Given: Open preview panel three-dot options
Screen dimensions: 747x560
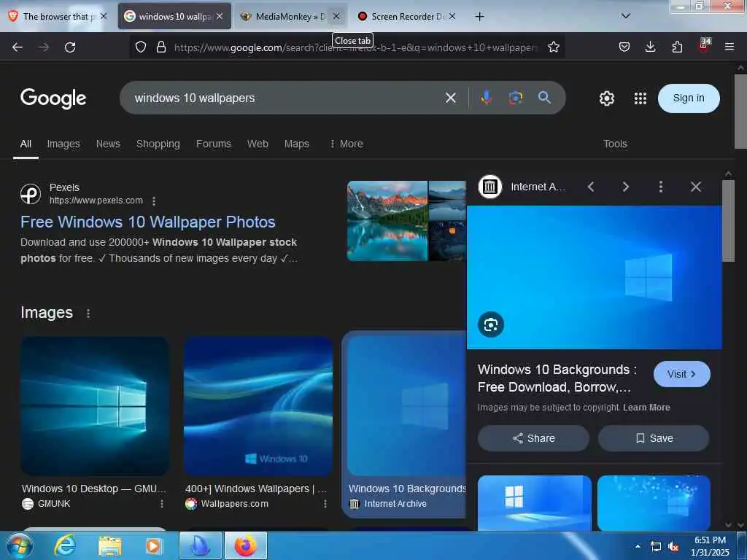Looking at the screenshot, I should coord(660,187).
